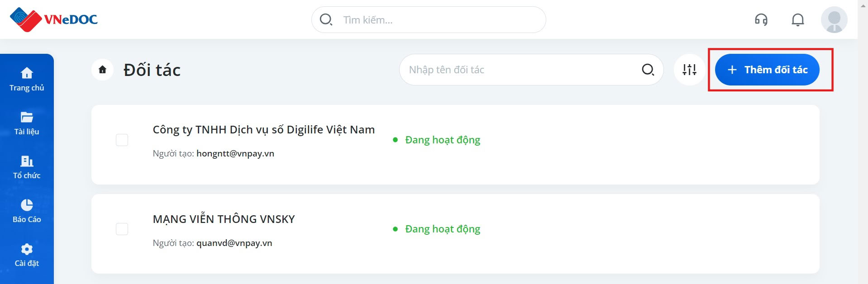
Task: Tick the checkbox for Digilife Việt Nam
Action: tap(122, 140)
